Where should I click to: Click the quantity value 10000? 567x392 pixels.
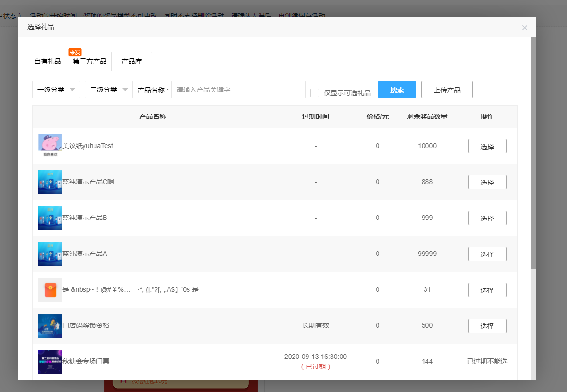pyautogui.click(x=427, y=146)
